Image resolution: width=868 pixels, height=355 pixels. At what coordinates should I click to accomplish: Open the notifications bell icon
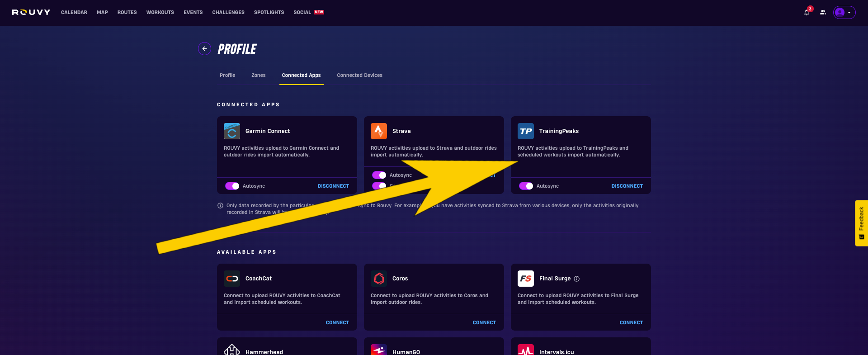807,12
